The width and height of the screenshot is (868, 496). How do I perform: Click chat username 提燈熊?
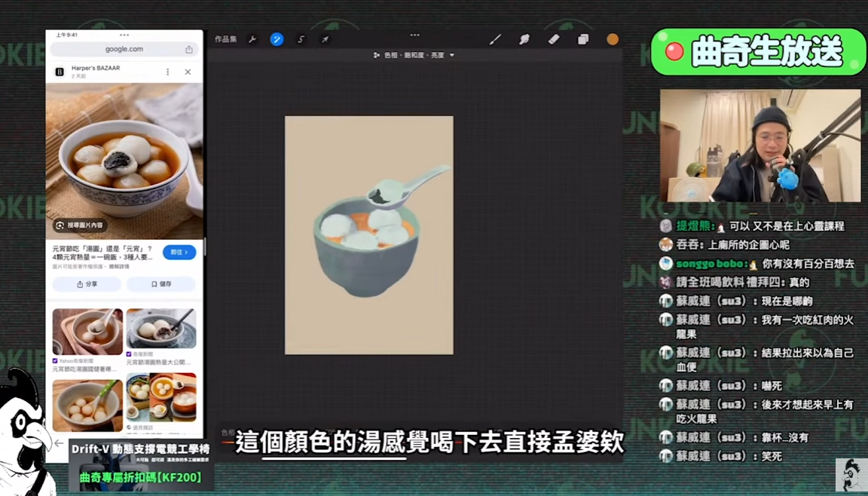[694, 226]
